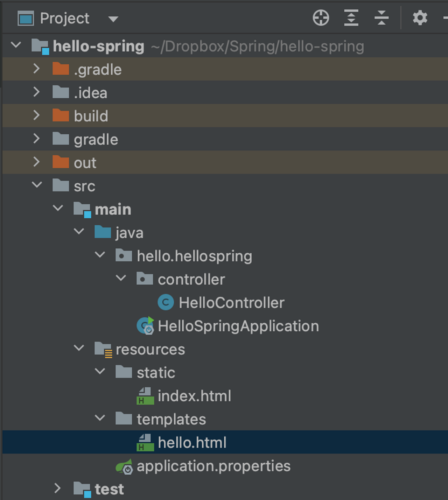The height and width of the screenshot is (500, 448).
Task: Click the static folder icon
Action: (124, 372)
